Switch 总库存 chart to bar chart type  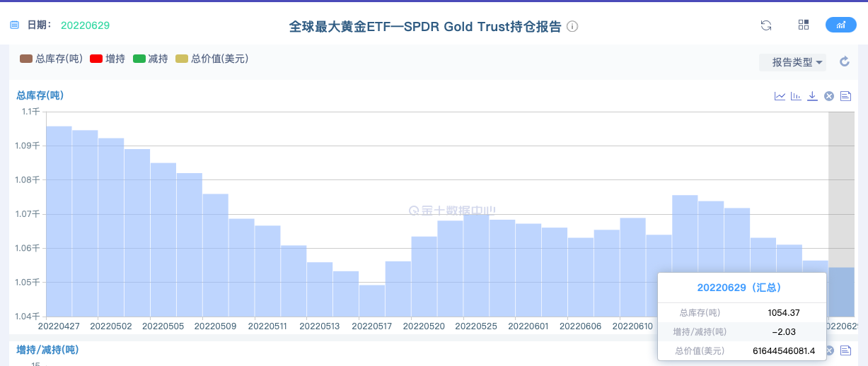[x=796, y=96]
